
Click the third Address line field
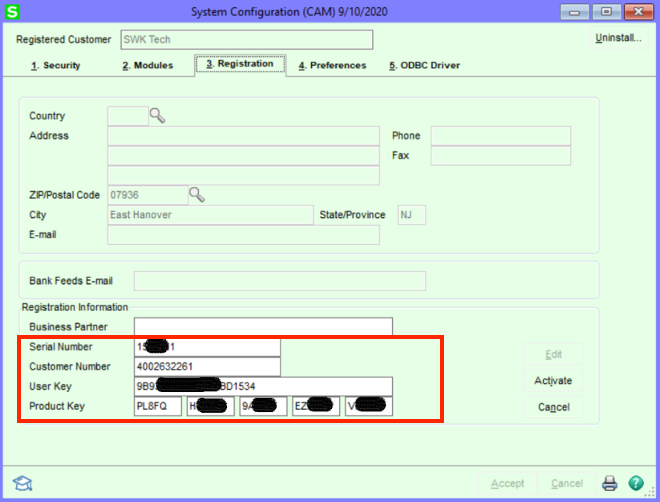point(243,175)
